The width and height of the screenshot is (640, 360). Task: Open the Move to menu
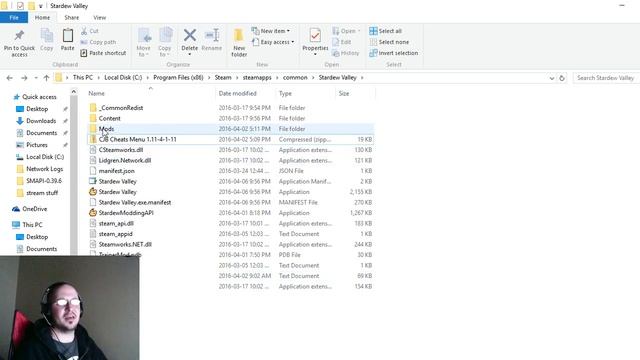[x=144, y=42]
